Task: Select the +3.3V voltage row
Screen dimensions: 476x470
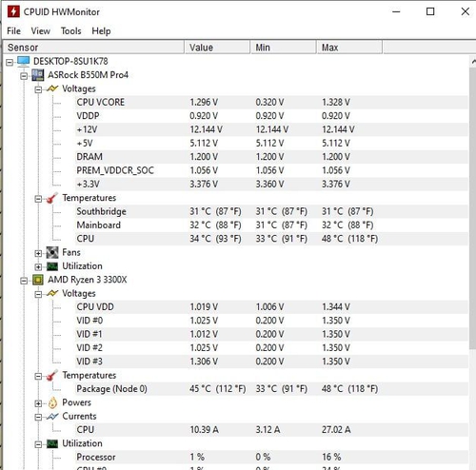Action: pyautogui.click(x=271, y=184)
